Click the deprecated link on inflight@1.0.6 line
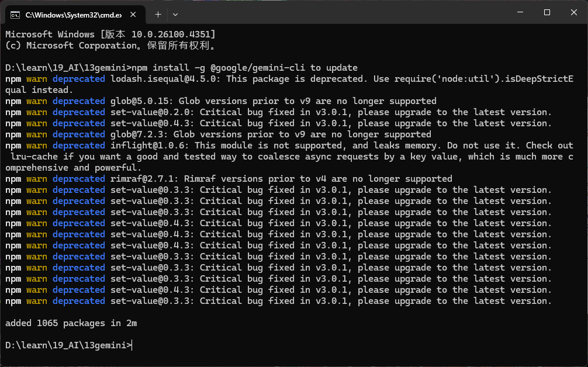588x367 pixels. point(78,145)
